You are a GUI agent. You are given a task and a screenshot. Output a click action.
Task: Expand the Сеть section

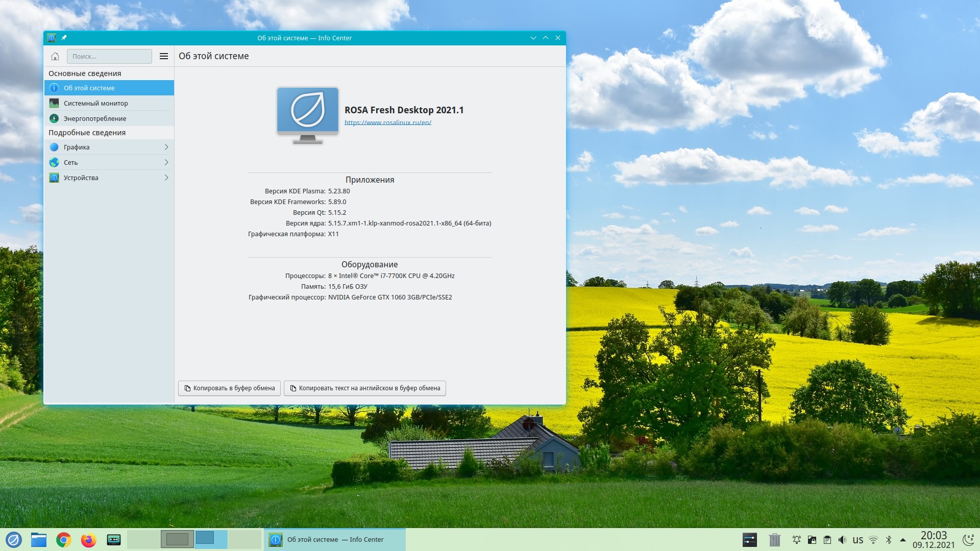(109, 162)
